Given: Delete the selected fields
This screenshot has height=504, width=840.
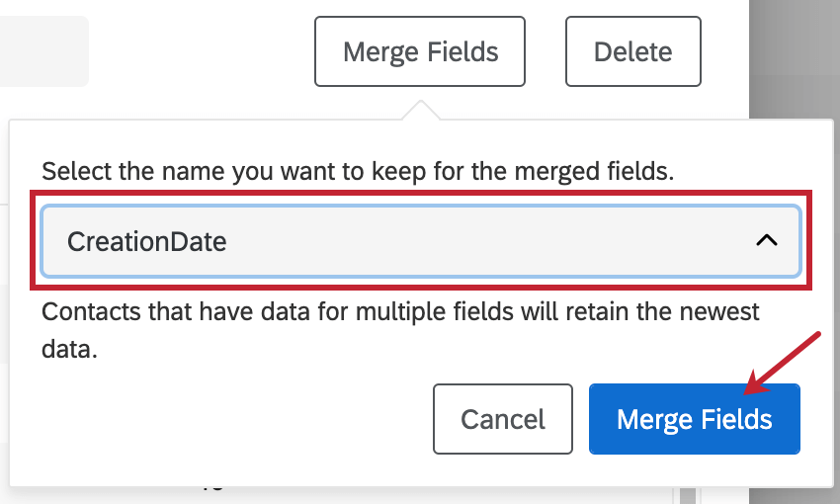Looking at the screenshot, I should [x=633, y=51].
